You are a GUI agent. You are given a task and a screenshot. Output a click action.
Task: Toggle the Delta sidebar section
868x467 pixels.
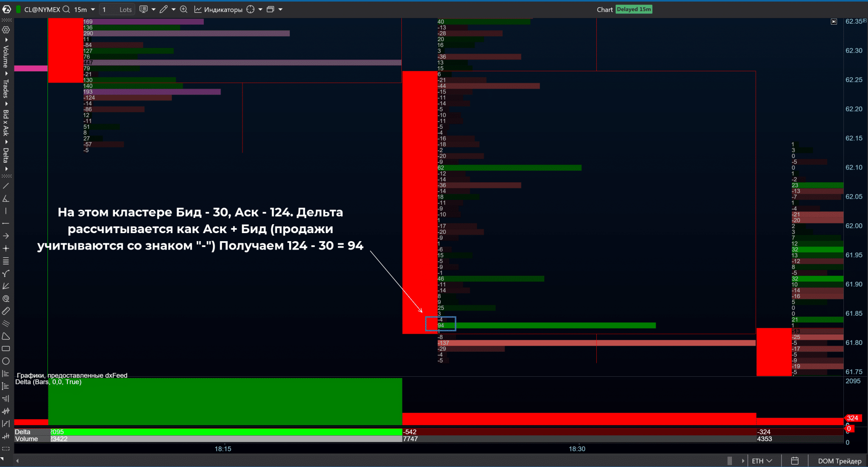pos(6,155)
